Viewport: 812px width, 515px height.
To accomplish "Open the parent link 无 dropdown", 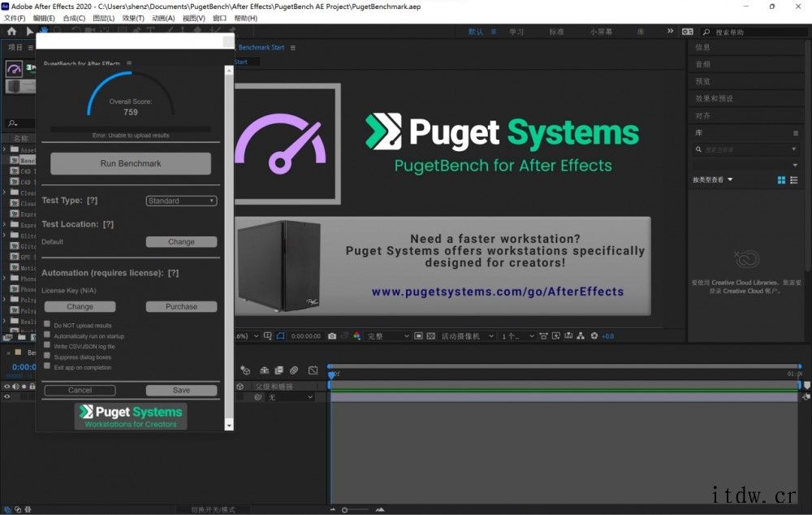I will (291, 397).
